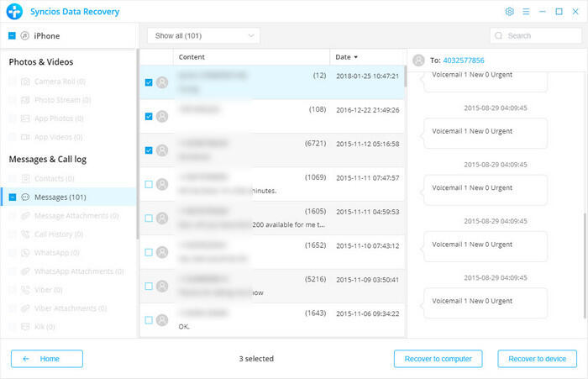Open the hamburger menu icon
Screen dimensions: 588x379
(526, 12)
